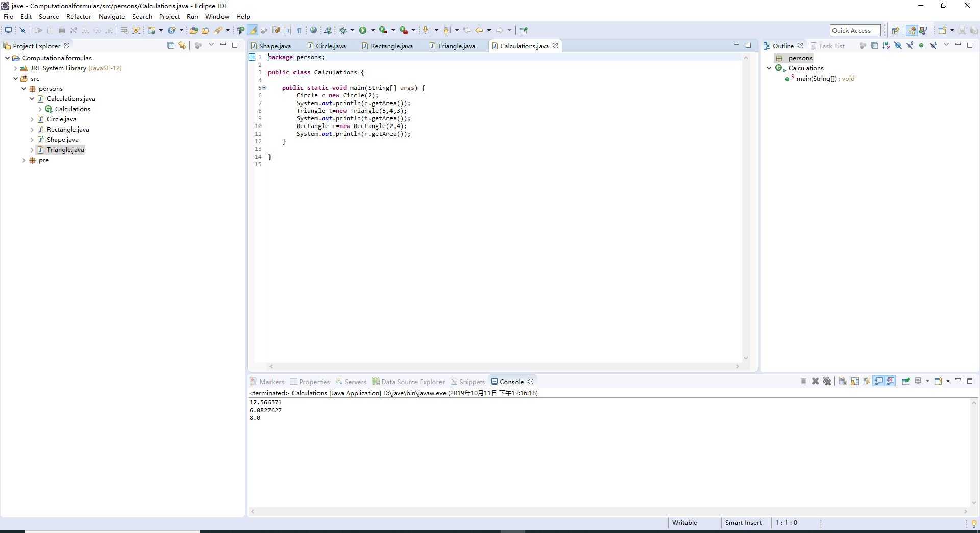The height and width of the screenshot is (533, 980).
Task: Collapse the Calculations class in Outline
Action: pos(769,68)
